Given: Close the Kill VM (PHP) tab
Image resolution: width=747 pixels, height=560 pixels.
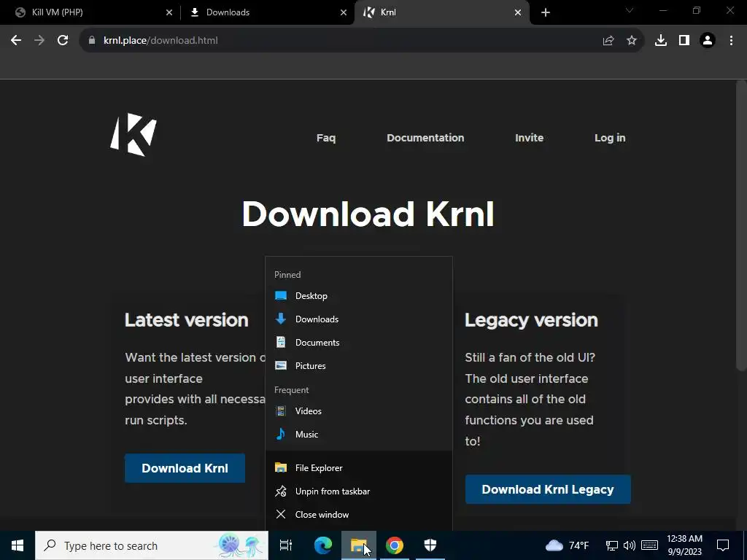Looking at the screenshot, I should (169, 12).
